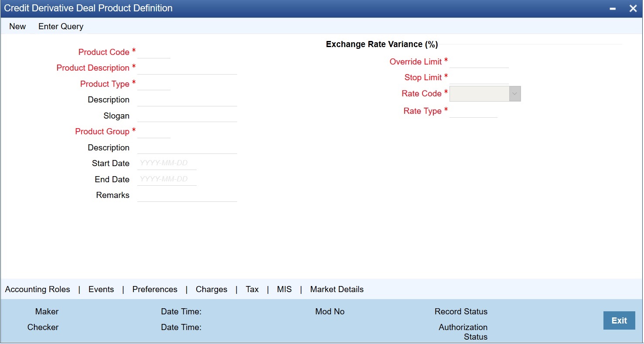Click New in the toolbar
Image resolution: width=644 pixels, height=344 pixels.
(17, 26)
